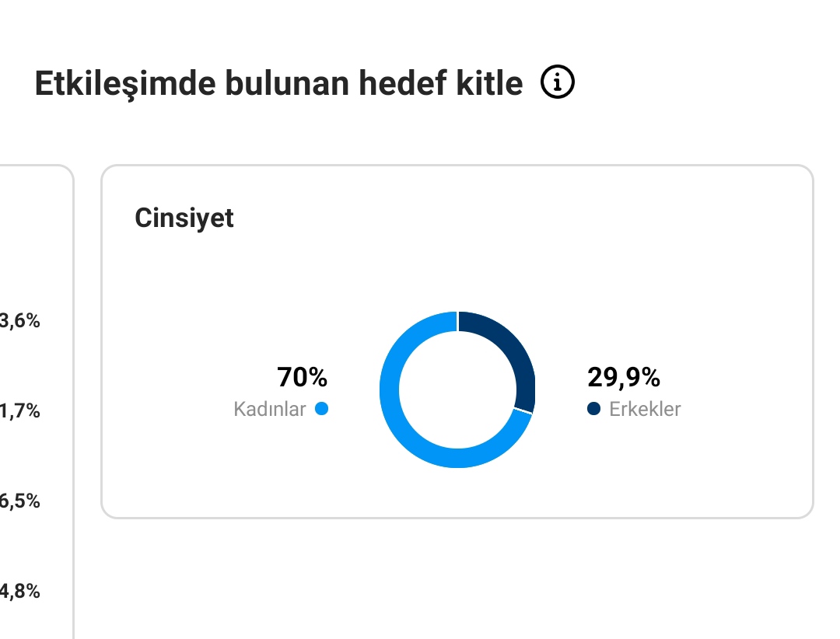Click the 1,7% value in left card
This screenshot has width=840, height=639.
(x=19, y=410)
